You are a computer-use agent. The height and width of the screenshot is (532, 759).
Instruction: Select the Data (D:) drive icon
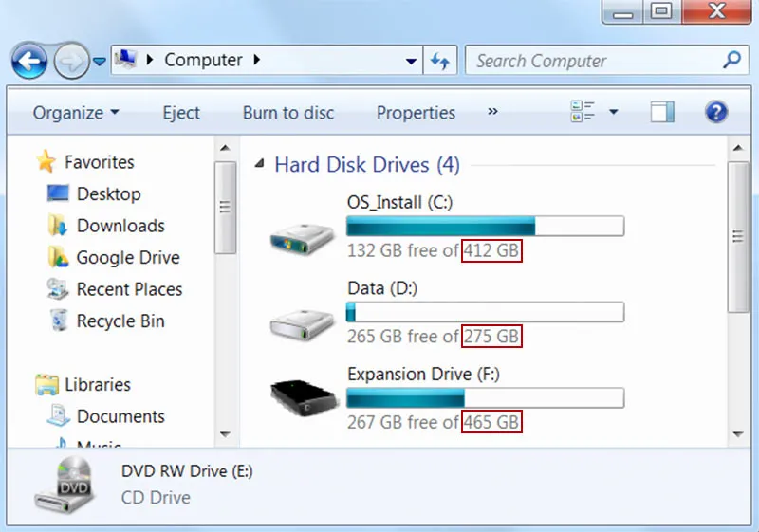coord(302,323)
